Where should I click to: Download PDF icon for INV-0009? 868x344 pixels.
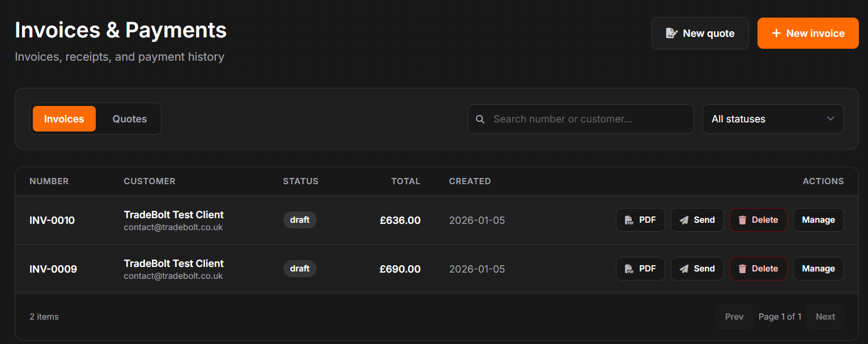629,269
